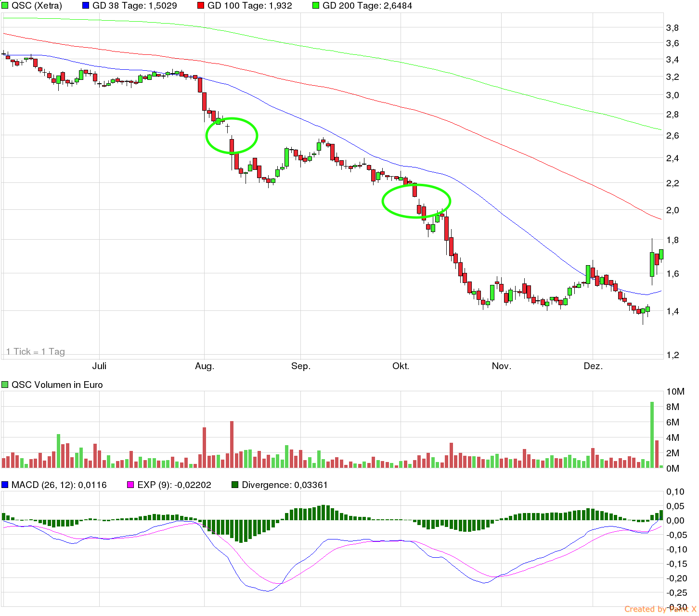Screen dimensions: 699x616
Task: Select the 'QSC (Xetra)' legend label
Action: [x=37, y=6]
